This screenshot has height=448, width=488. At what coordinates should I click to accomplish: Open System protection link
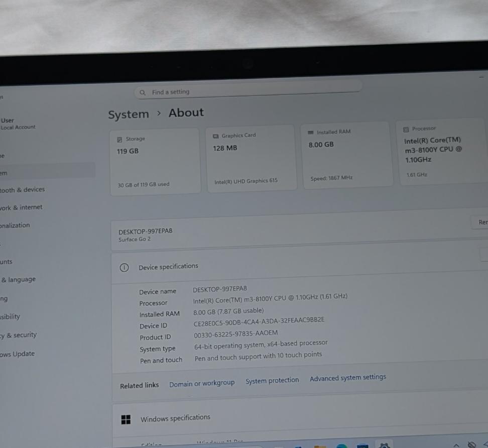click(x=272, y=381)
